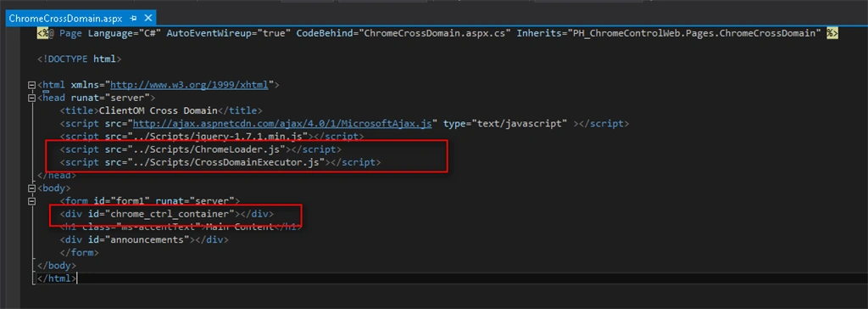Click the DOCTYPE html declaration
Screen dimensions: 868x309
(x=79, y=59)
